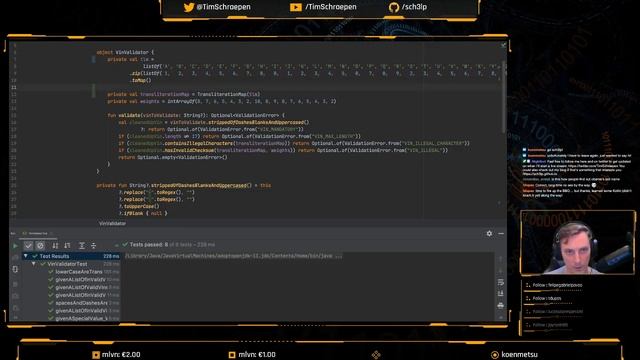
Task: Sort tests alphabetically icon
Action: pos(55,245)
